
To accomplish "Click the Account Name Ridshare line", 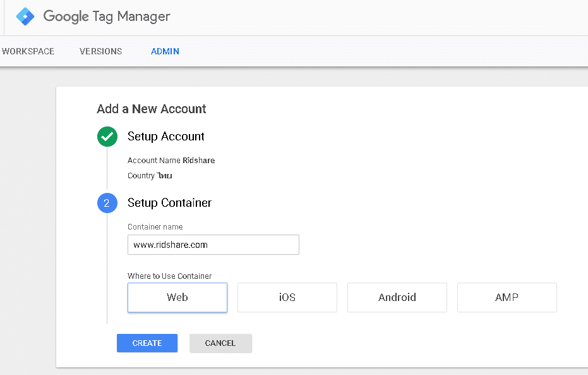I will [171, 160].
